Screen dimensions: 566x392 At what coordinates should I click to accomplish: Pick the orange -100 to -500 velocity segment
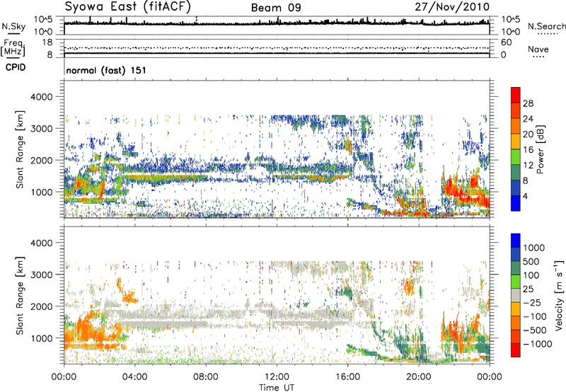click(x=516, y=323)
